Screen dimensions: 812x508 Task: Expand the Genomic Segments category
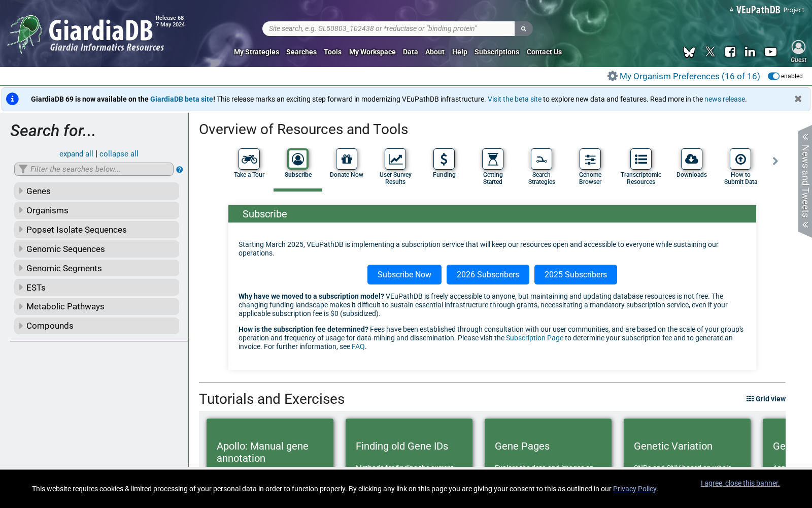(96, 268)
